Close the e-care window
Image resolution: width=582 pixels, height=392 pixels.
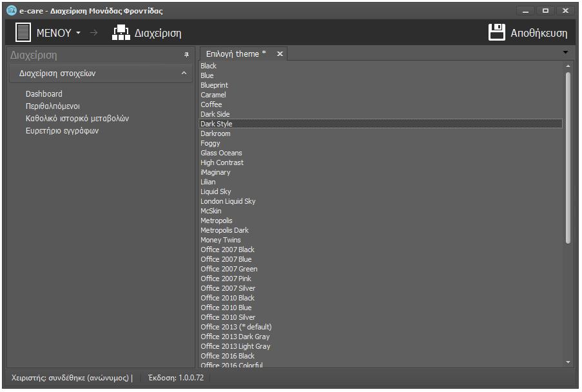565,11
